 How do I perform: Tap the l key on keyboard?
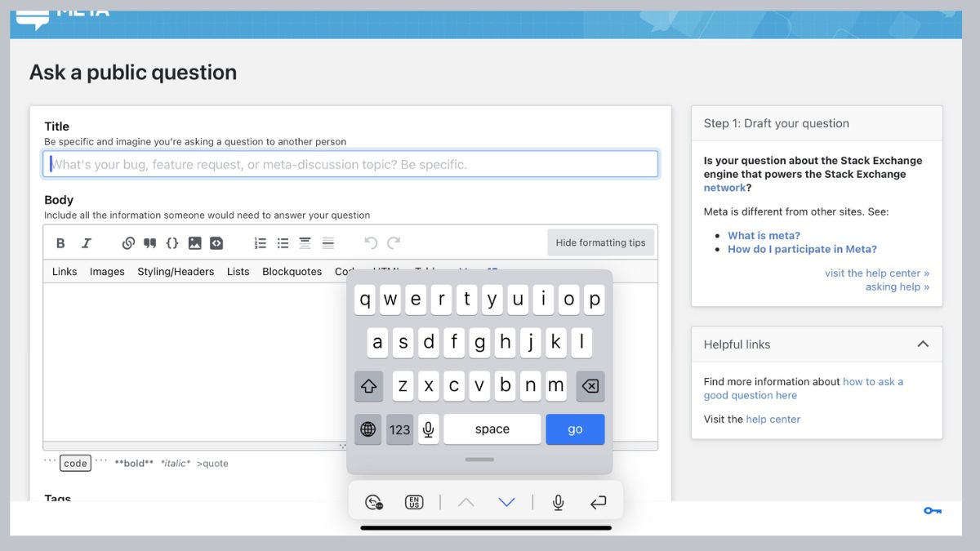pos(581,343)
